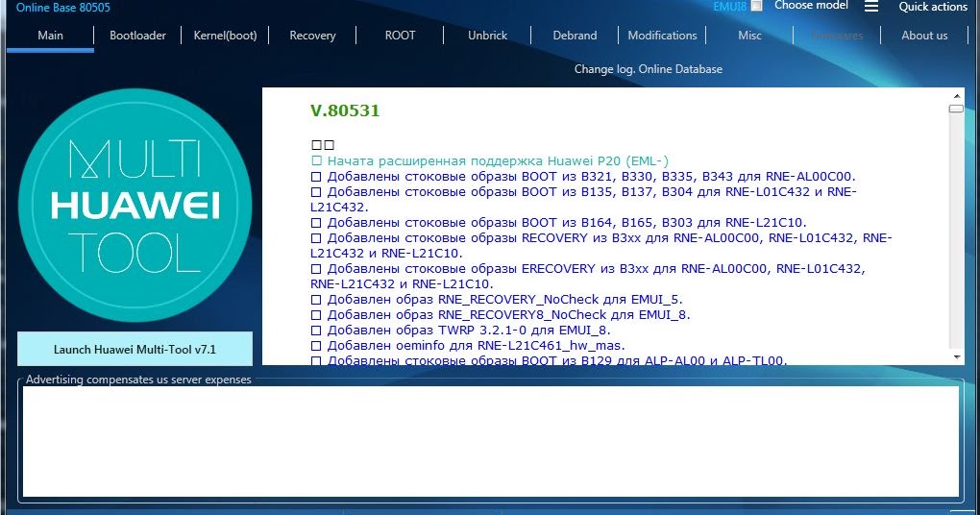980x515 pixels.
Task: Open the About us tab
Action: click(x=924, y=36)
